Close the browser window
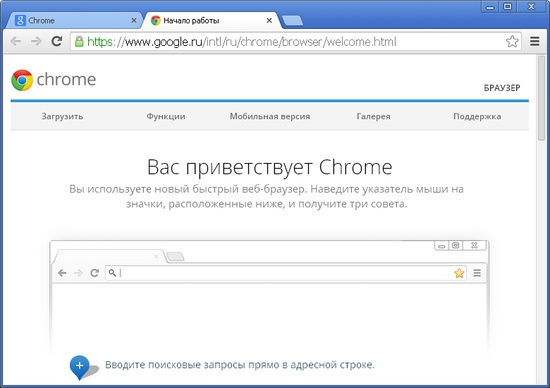 531,6
